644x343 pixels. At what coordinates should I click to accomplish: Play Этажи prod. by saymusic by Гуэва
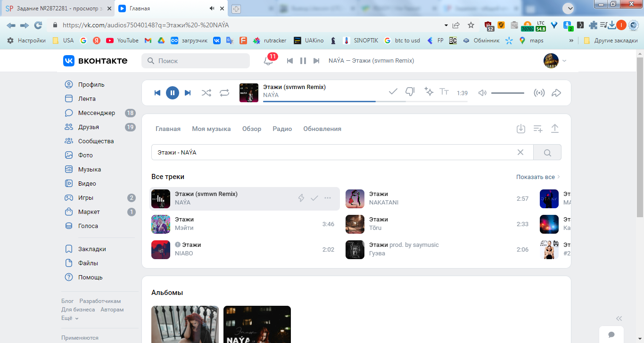[x=355, y=250]
